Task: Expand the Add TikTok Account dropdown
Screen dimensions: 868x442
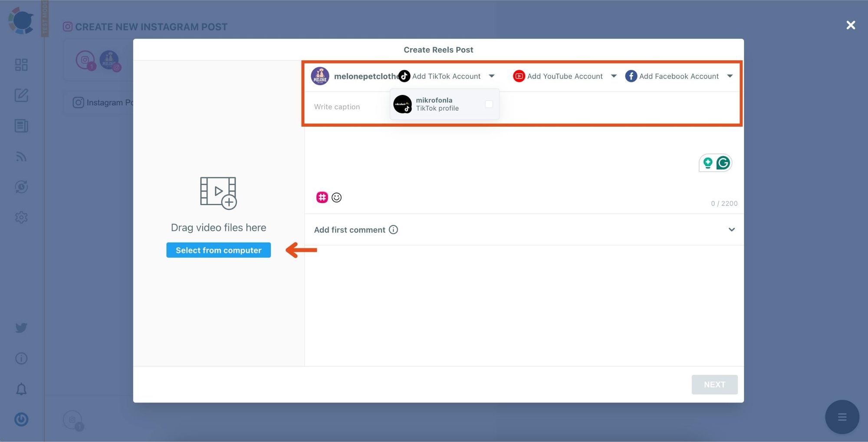Action: pyautogui.click(x=492, y=76)
